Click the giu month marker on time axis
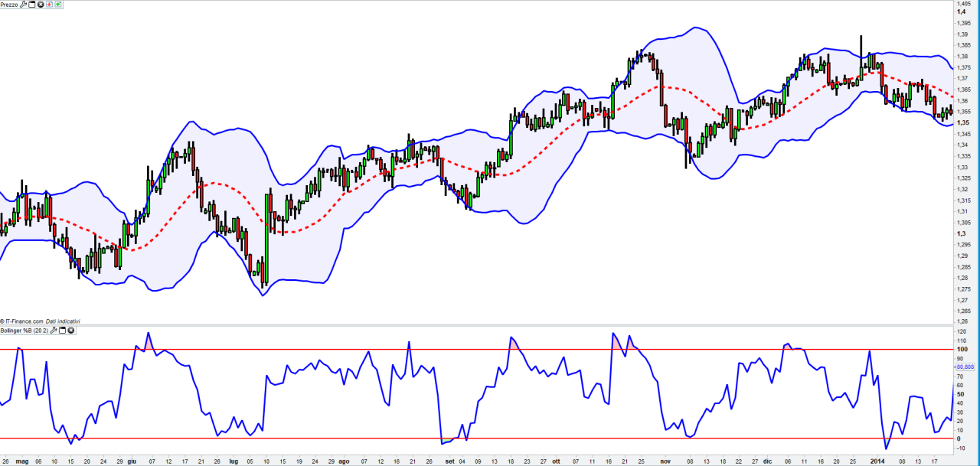The height and width of the screenshot is (466, 980). click(x=132, y=462)
